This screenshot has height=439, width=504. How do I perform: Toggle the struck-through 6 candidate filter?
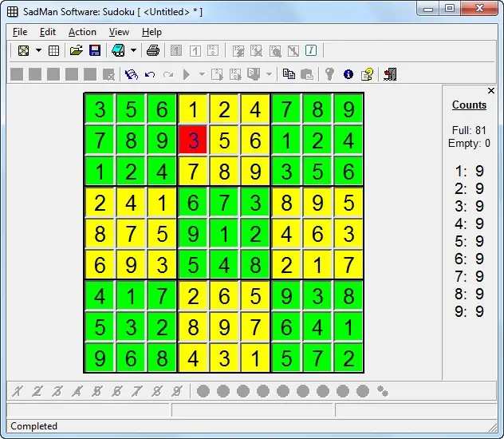(x=117, y=391)
